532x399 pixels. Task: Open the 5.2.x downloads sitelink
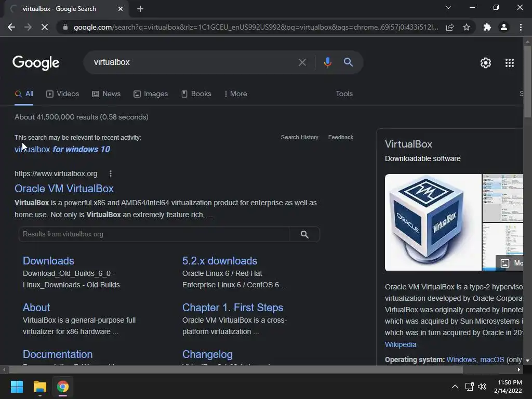point(220,261)
